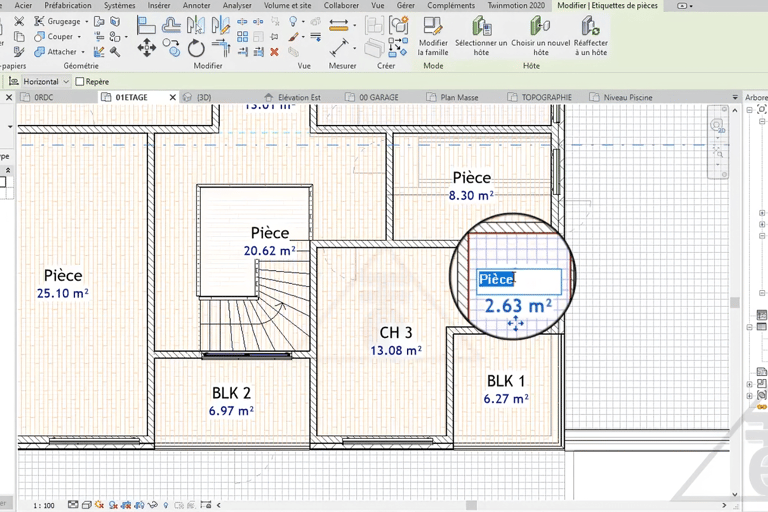Click the Attacher geometry tool
Screen dimensions: 768x512
55,51
